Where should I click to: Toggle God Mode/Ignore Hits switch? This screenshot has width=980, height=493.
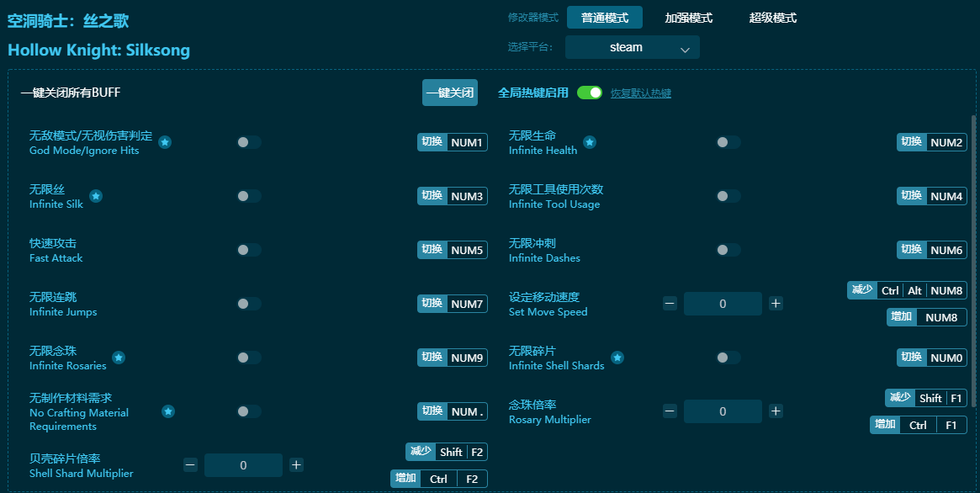click(x=249, y=142)
